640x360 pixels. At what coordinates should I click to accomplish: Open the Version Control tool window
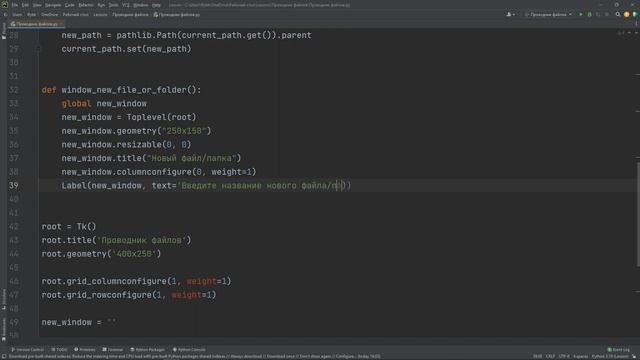coord(27,350)
